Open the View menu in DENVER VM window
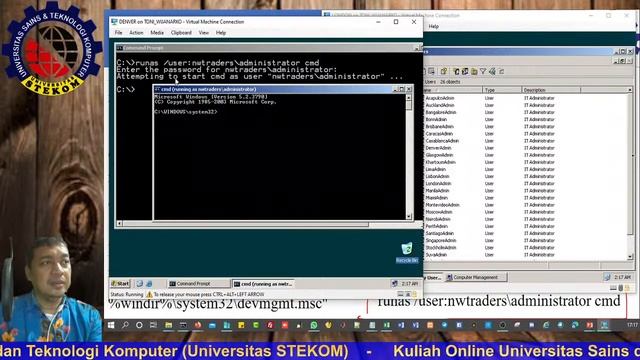 point(204,33)
